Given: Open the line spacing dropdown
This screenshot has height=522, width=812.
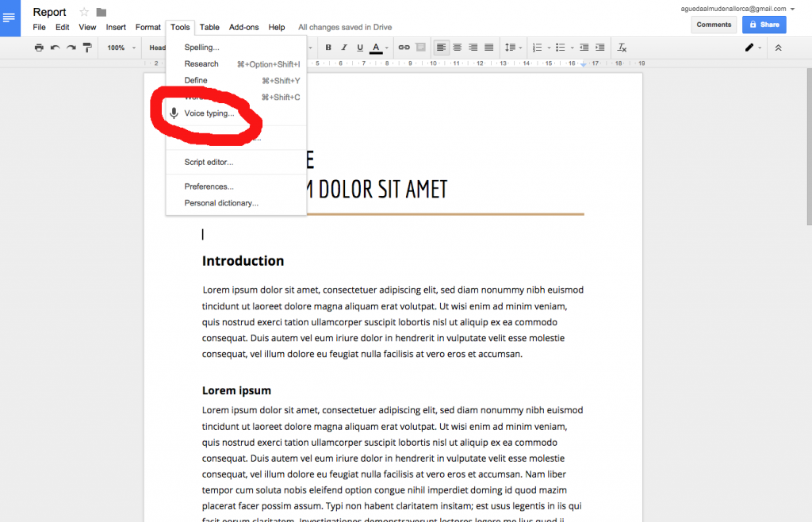Looking at the screenshot, I should (x=514, y=47).
